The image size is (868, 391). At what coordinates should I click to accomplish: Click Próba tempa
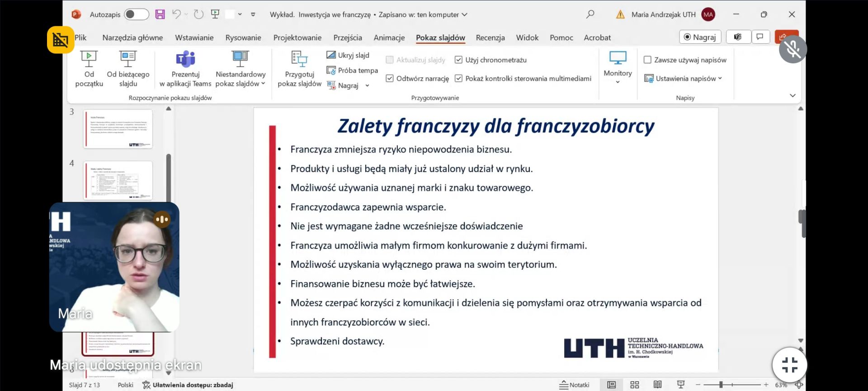point(352,71)
